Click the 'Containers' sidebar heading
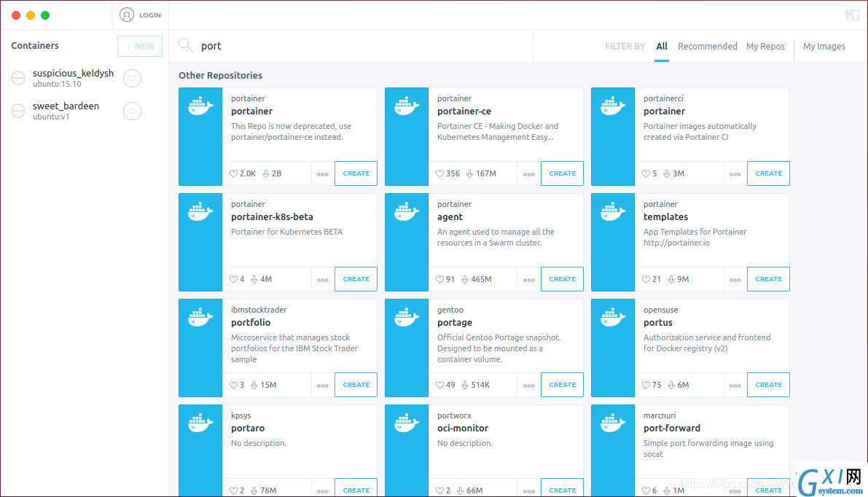The width and height of the screenshot is (868, 497). pyautogui.click(x=35, y=46)
